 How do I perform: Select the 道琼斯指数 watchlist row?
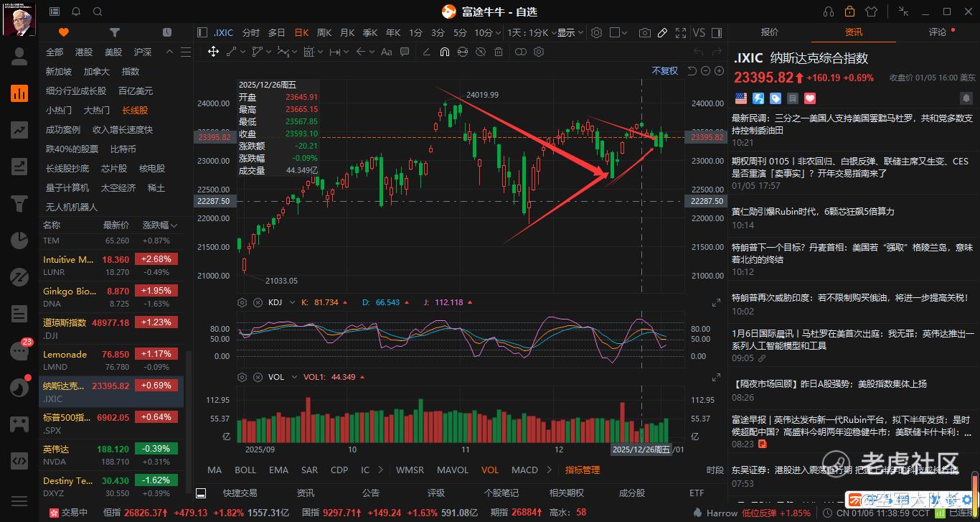coord(111,328)
